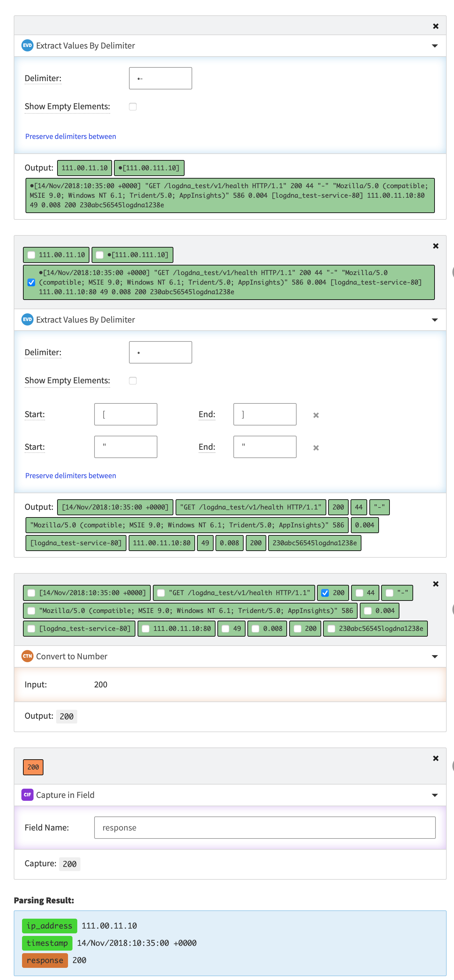Click the orange CTN Convert to Number icon
The height and width of the screenshot is (980, 454).
pos(27,656)
